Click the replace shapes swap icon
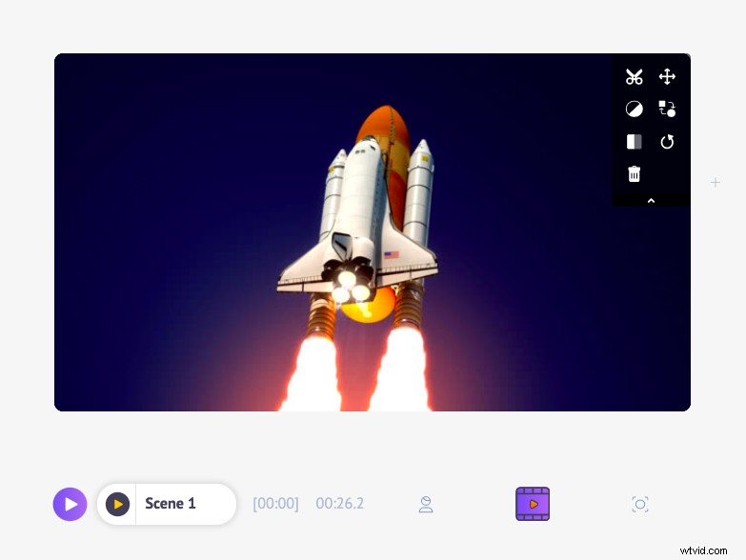The image size is (746, 560). (x=667, y=109)
